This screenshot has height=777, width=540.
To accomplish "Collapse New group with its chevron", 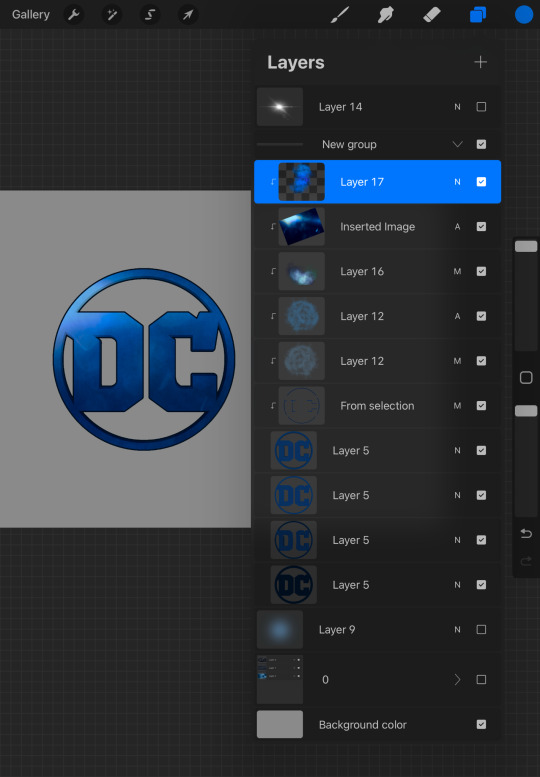I will pos(457,144).
